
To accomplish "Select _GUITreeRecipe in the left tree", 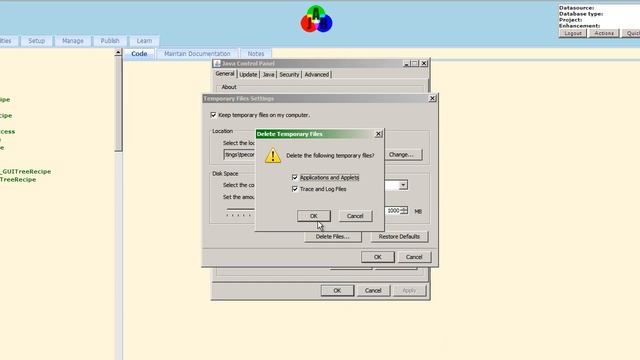I will tap(26, 171).
